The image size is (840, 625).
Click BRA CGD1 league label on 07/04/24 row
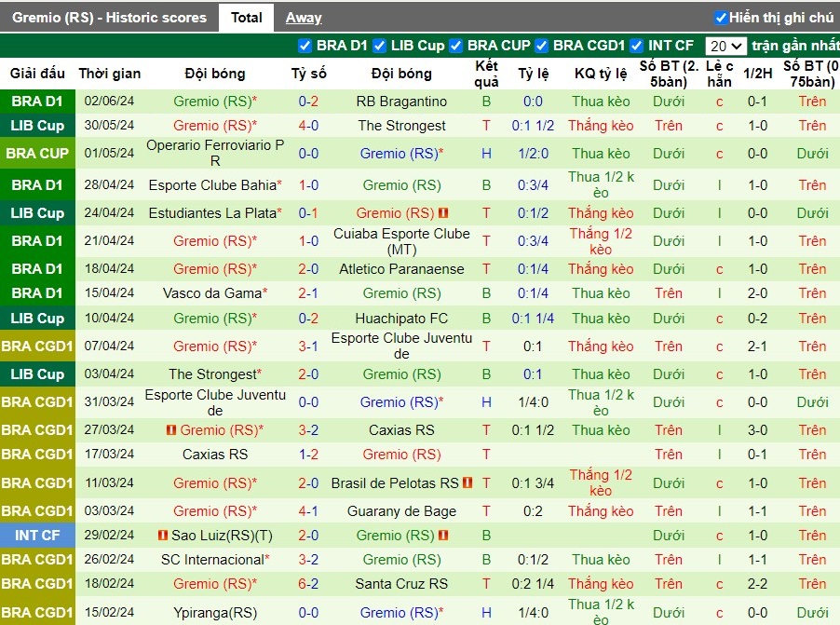click(x=37, y=346)
